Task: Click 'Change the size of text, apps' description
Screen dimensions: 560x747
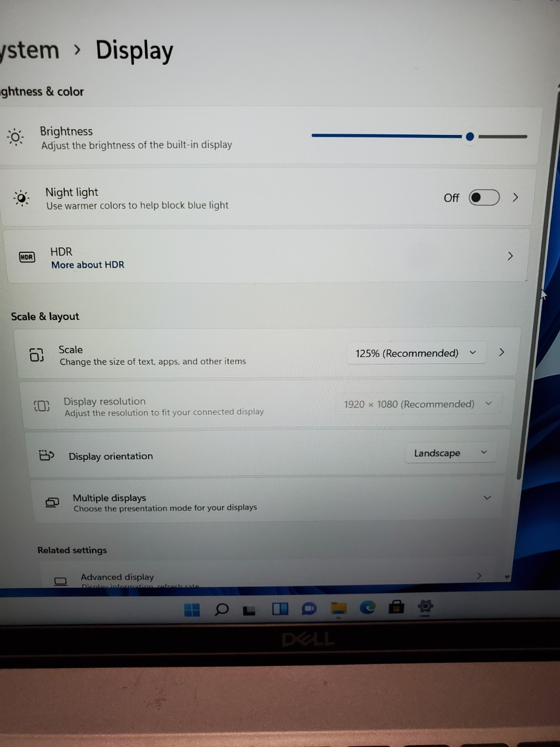Action: pos(153,361)
